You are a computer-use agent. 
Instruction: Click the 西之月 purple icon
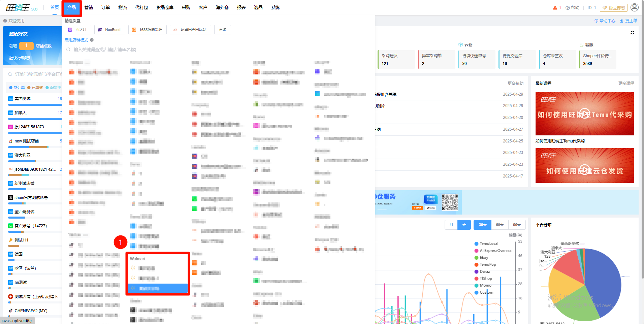point(70,30)
